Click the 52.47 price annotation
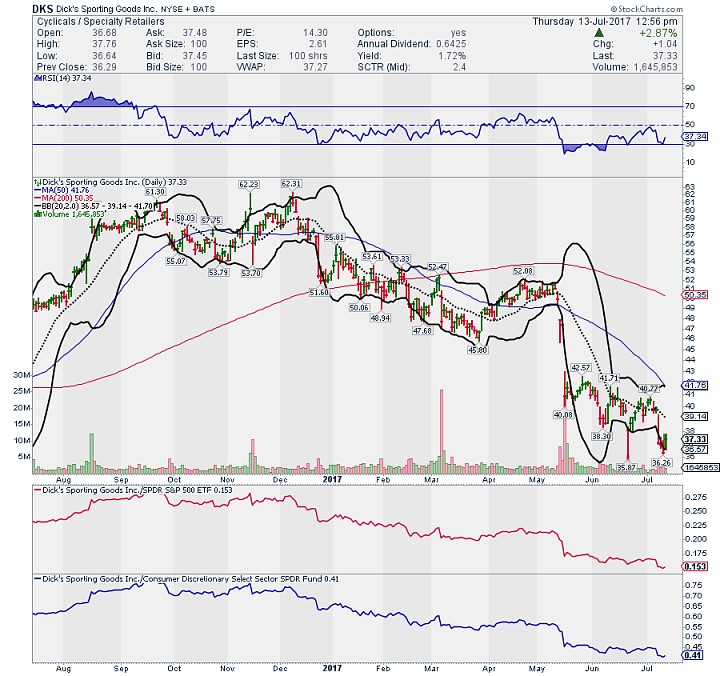The image size is (720, 676). [437, 267]
